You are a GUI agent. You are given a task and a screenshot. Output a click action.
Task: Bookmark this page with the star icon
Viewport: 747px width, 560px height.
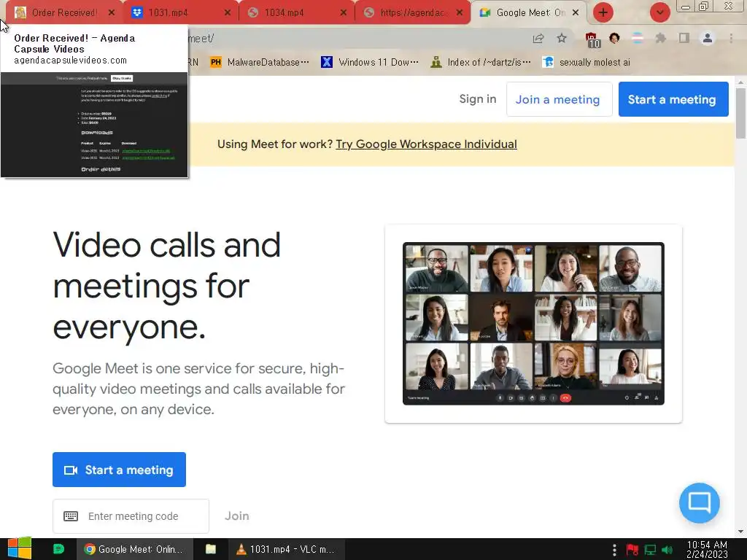[x=562, y=38]
